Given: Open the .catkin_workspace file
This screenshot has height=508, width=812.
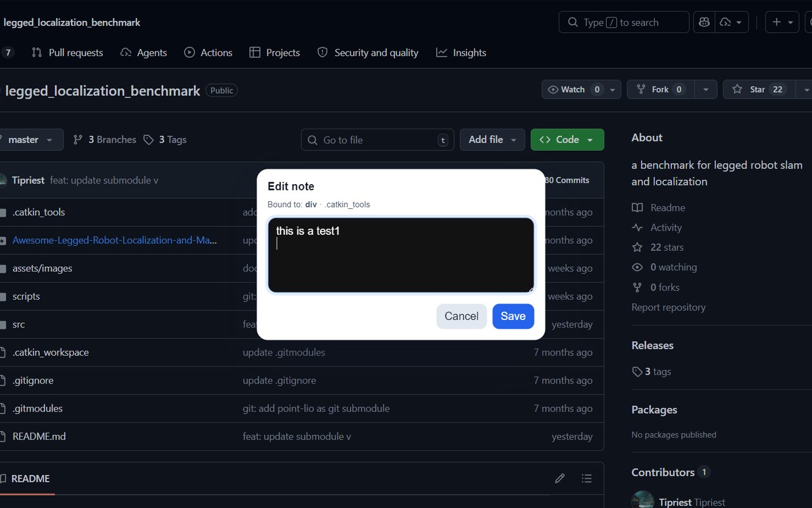Looking at the screenshot, I should pyautogui.click(x=51, y=352).
